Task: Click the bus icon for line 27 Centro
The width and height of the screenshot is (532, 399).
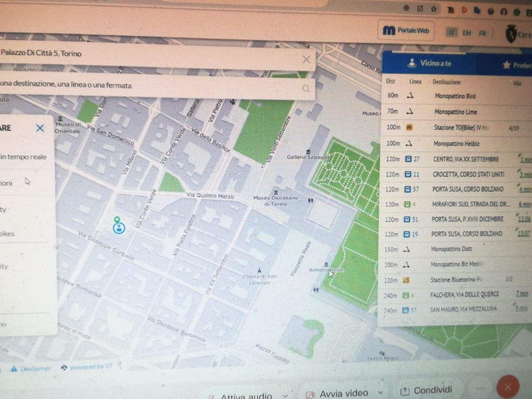Action: pos(408,159)
